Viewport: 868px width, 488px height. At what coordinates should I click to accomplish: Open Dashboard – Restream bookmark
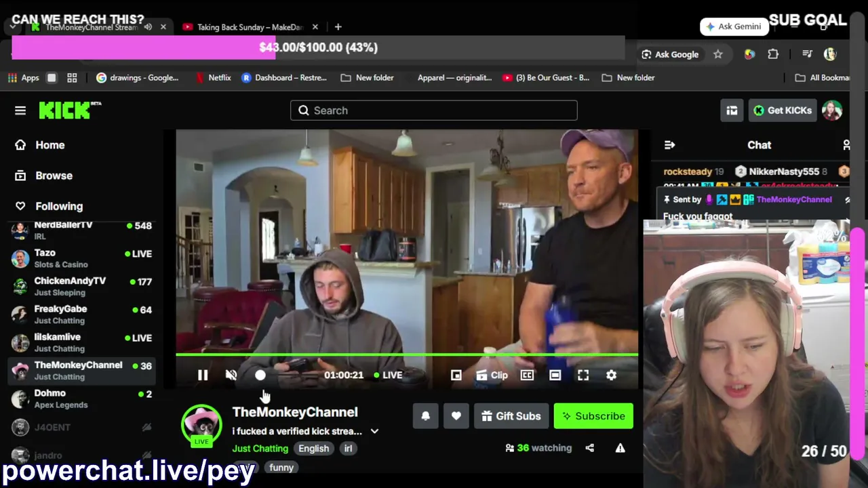[x=284, y=78]
